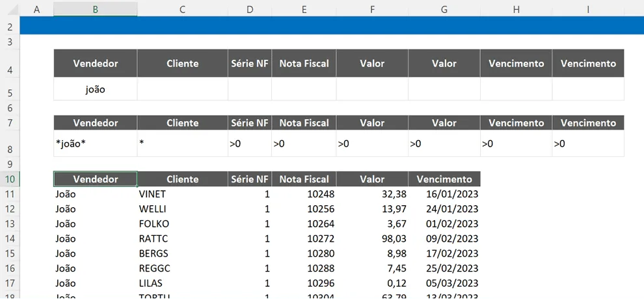Select client cell 'VINET'
Viewport: 644px width, 299px height.
tap(182, 193)
